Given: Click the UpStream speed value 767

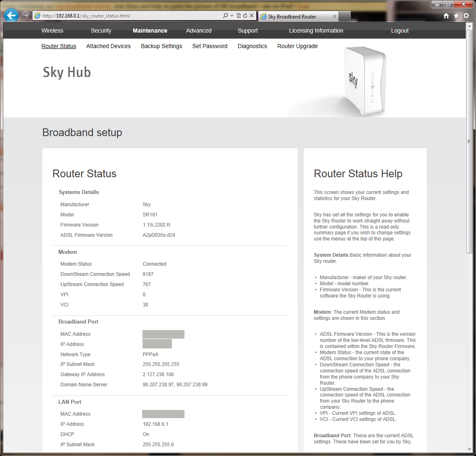Looking at the screenshot, I should pyautogui.click(x=147, y=284).
